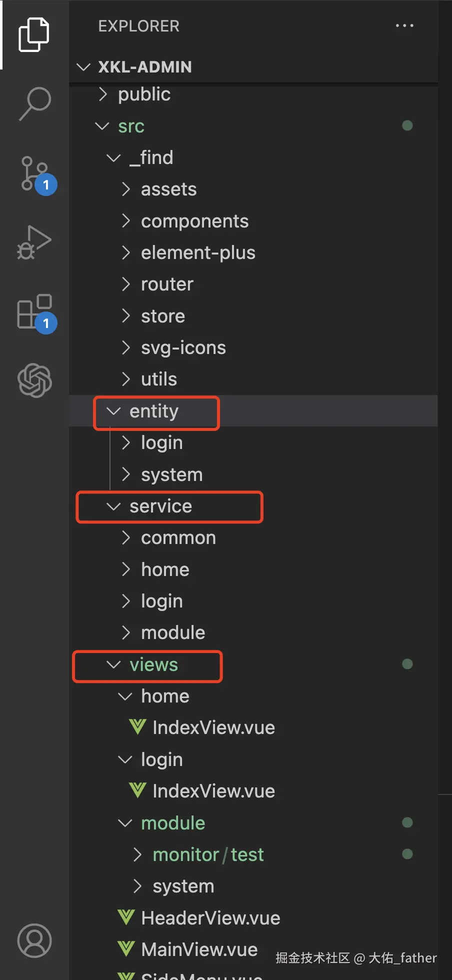Open Source Control view

click(34, 173)
